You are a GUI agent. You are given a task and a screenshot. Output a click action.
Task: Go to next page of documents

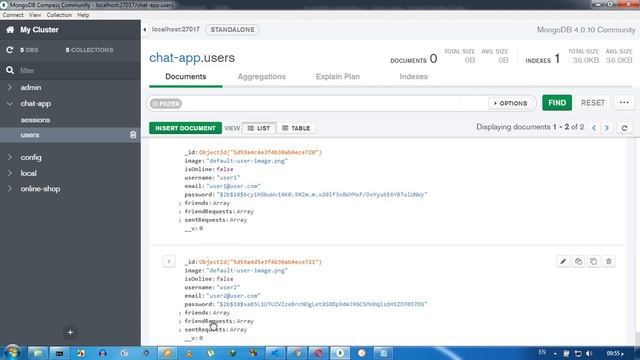point(607,128)
